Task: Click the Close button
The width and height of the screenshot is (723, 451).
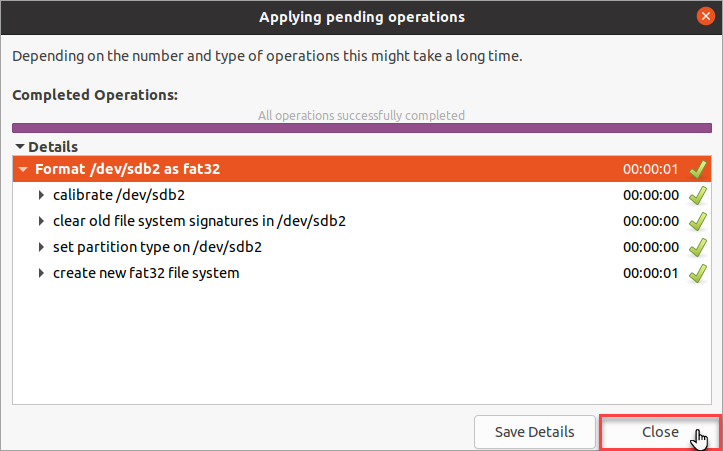Action: [660, 432]
